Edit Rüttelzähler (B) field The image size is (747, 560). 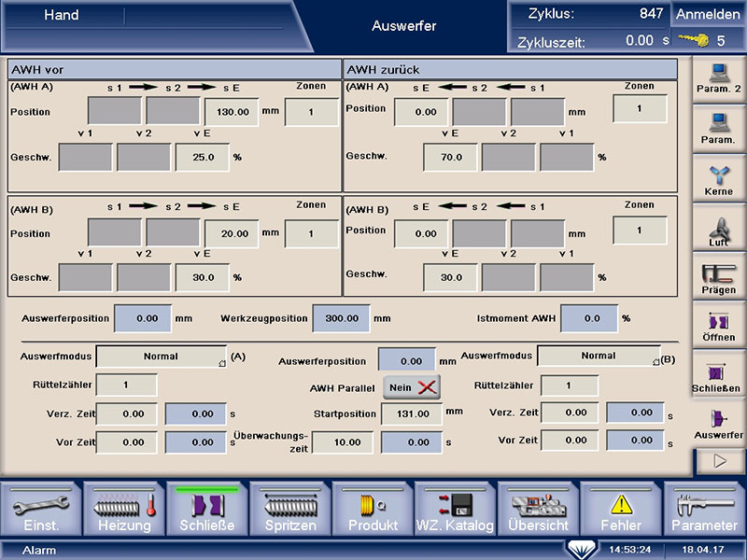pos(570,385)
